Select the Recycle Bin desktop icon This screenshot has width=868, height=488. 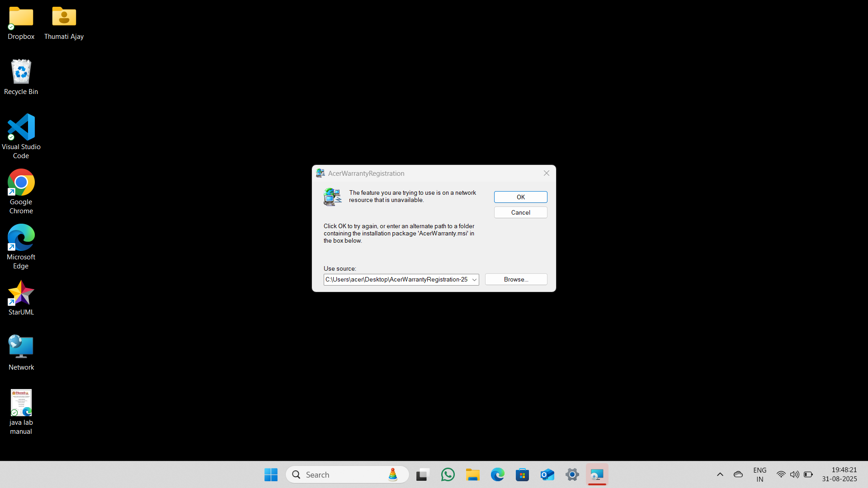(x=21, y=77)
